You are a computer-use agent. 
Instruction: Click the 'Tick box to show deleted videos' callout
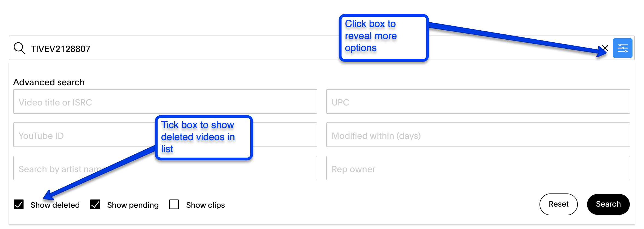pos(204,138)
